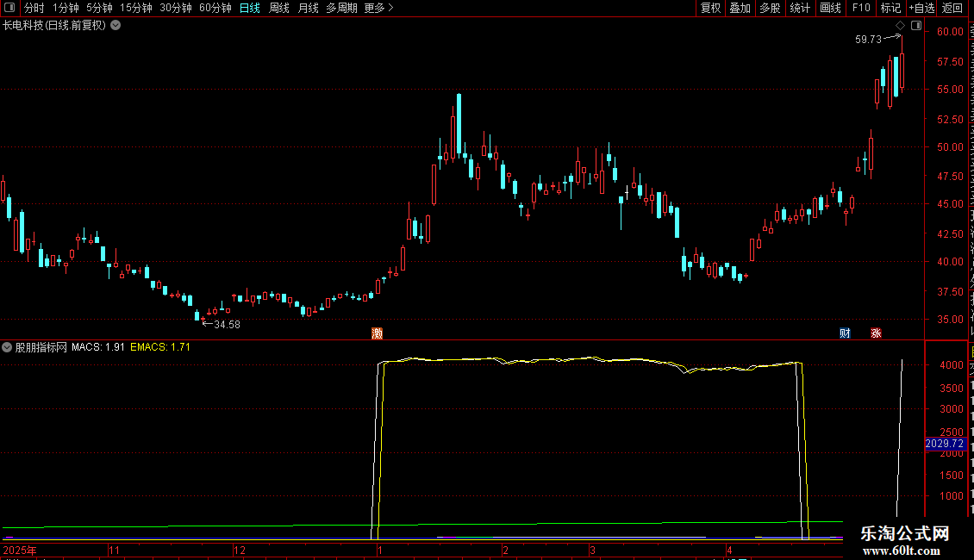Image resolution: width=974 pixels, height=560 pixels.
Task: Click the 返回 back button
Action: (x=952, y=8)
